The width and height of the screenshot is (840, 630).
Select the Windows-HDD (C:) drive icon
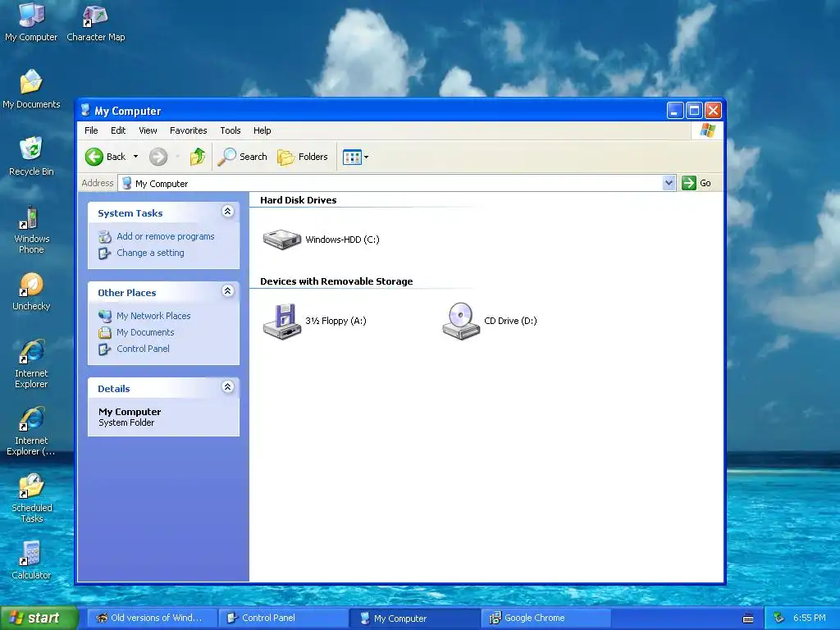pyautogui.click(x=282, y=240)
